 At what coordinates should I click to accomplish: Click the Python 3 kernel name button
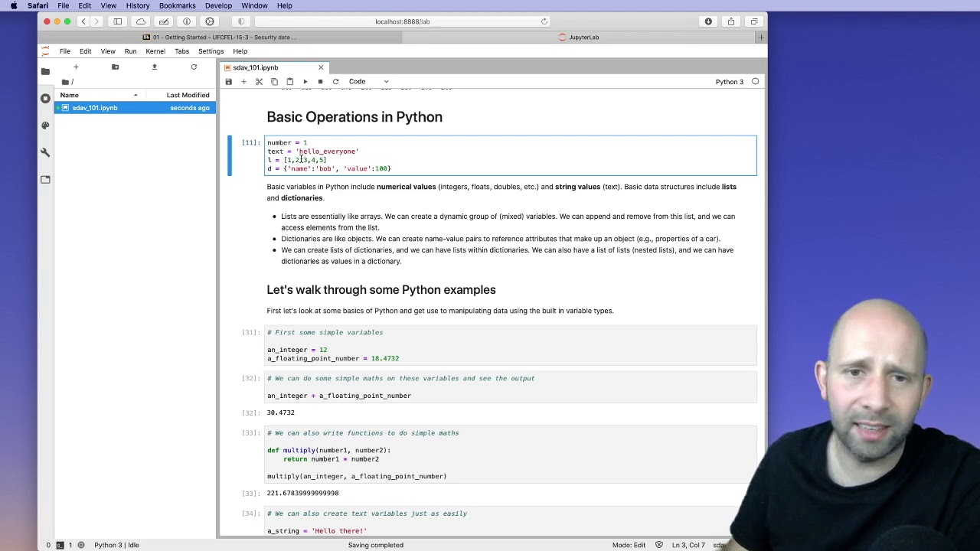(x=729, y=81)
